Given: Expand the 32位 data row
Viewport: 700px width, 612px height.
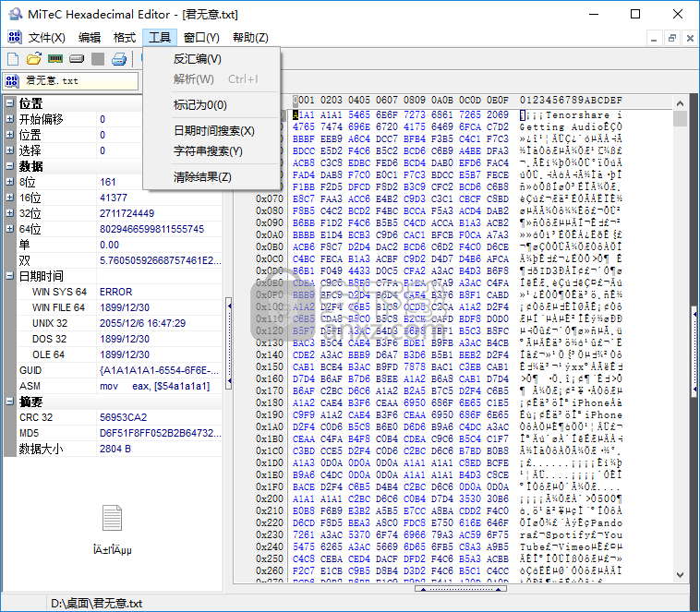Looking at the screenshot, I should pos(10,213).
